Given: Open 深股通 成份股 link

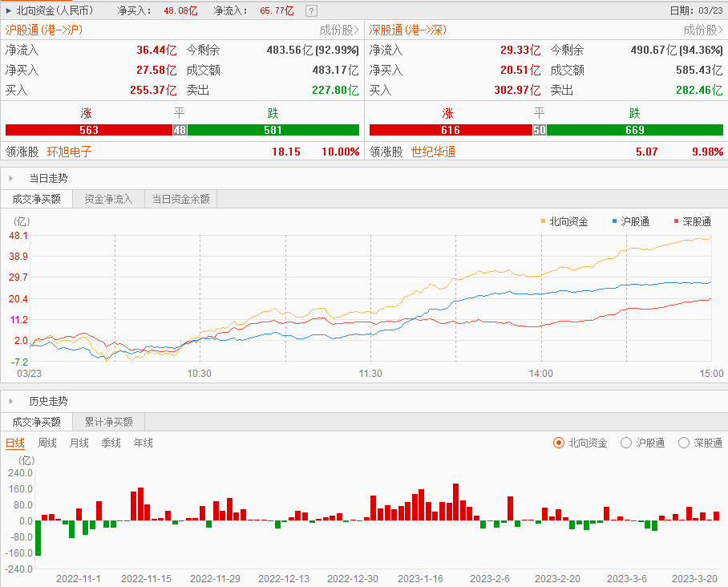Looking at the screenshot, I should pos(703,30).
